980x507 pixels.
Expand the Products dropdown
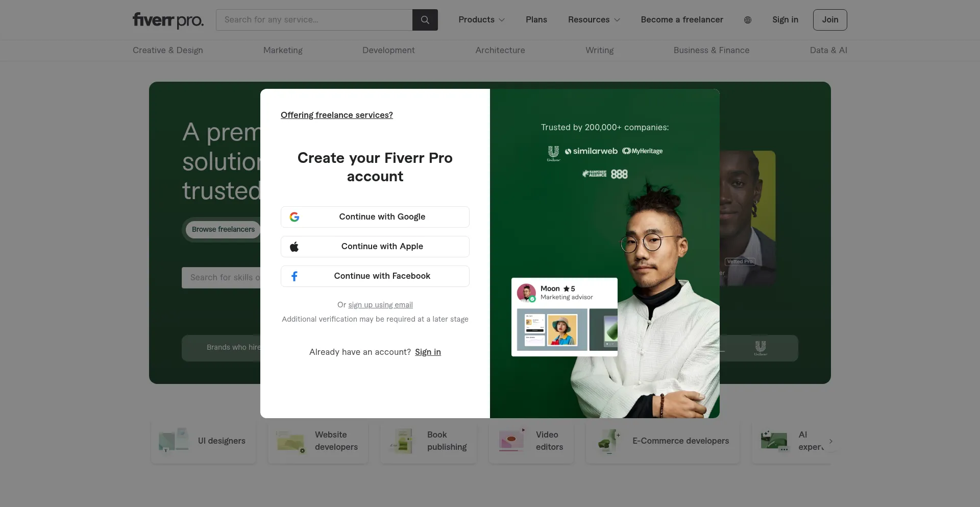tap(481, 20)
